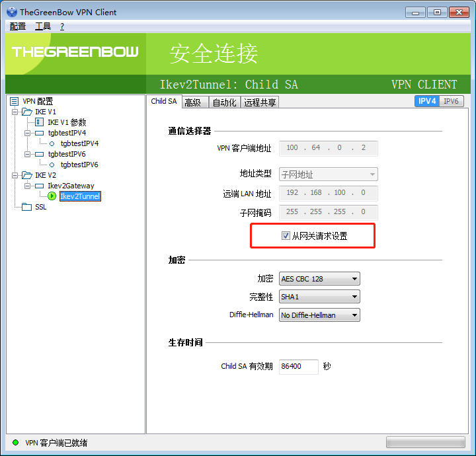Image resolution: width=476 pixels, height=456 pixels.
Task: Click the VPN 配置 root list icon
Action: click(14, 101)
